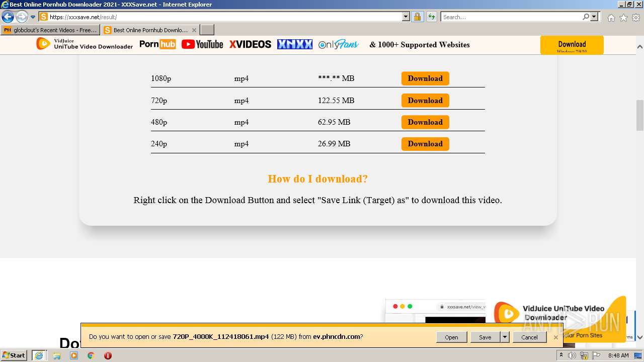Open the media player taskbar icon
Image resolution: width=644 pixels, height=362 pixels.
click(74, 355)
